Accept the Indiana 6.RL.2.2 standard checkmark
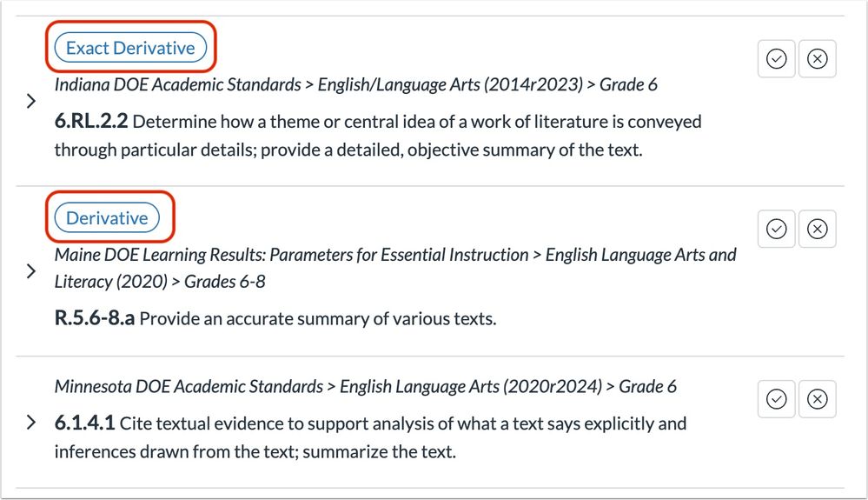The width and height of the screenshot is (868, 500). pos(776,58)
